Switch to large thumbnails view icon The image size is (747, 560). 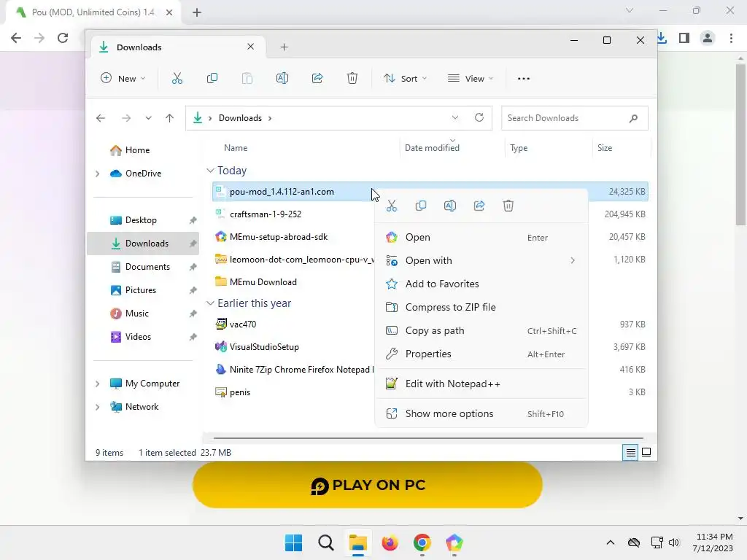[x=646, y=452]
